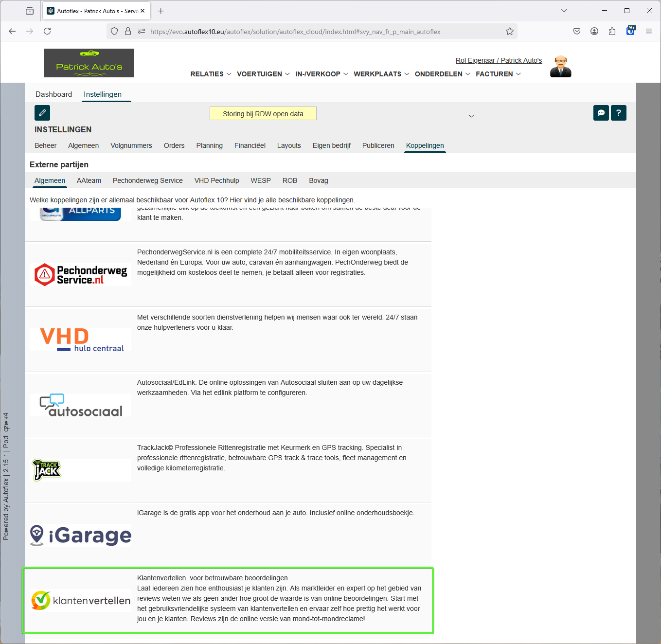Click the user avatar icon
This screenshot has width=661, height=644.
point(560,67)
